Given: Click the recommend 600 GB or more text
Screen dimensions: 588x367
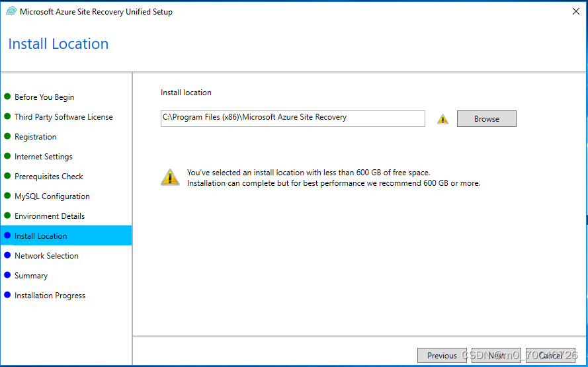Looking at the screenshot, I should [x=334, y=183].
